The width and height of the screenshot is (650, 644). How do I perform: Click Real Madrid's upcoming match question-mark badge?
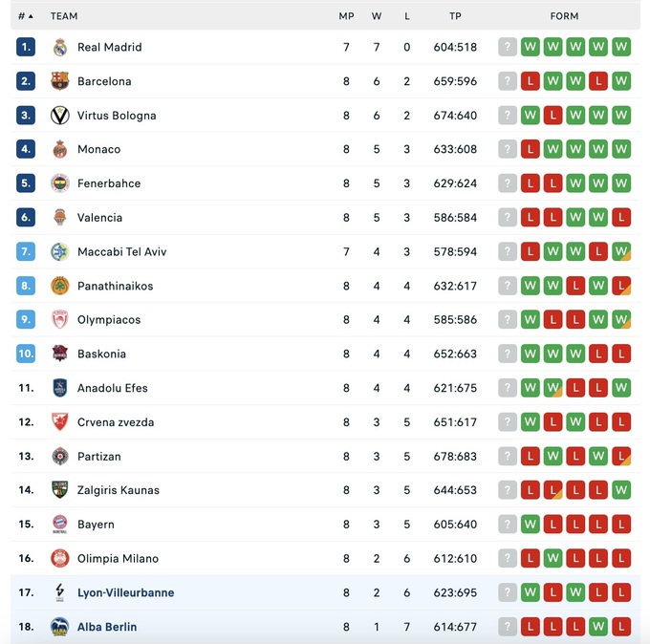pyautogui.click(x=508, y=47)
